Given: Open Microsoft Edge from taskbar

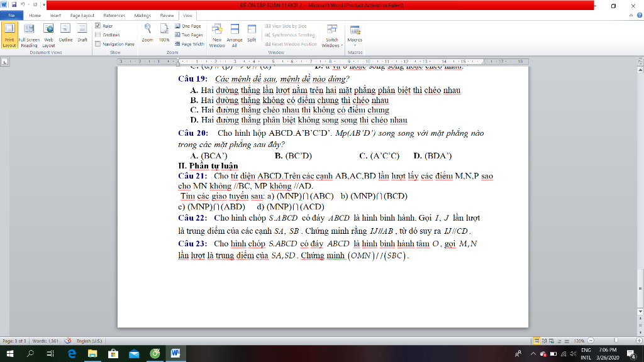Looking at the screenshot, I should 72,353.
